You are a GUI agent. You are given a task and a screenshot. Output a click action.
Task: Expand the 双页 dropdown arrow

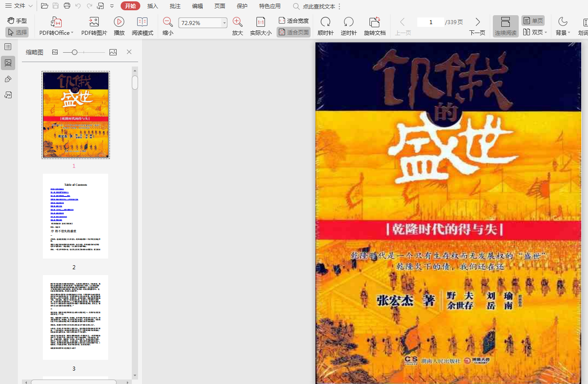click(546, 33)
